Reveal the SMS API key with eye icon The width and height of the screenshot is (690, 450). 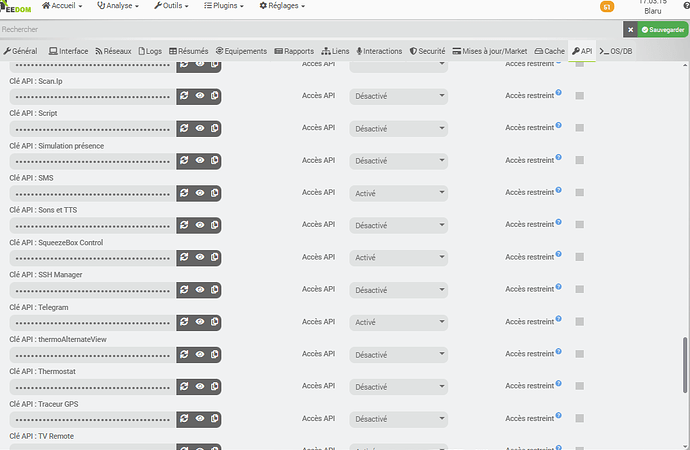200,193
